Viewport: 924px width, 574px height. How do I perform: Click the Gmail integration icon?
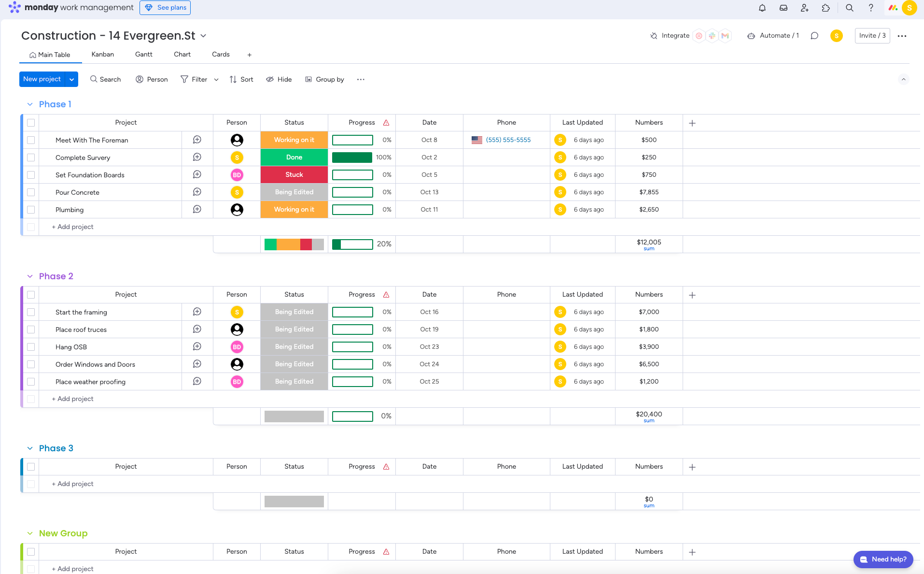tap(725, 36)
